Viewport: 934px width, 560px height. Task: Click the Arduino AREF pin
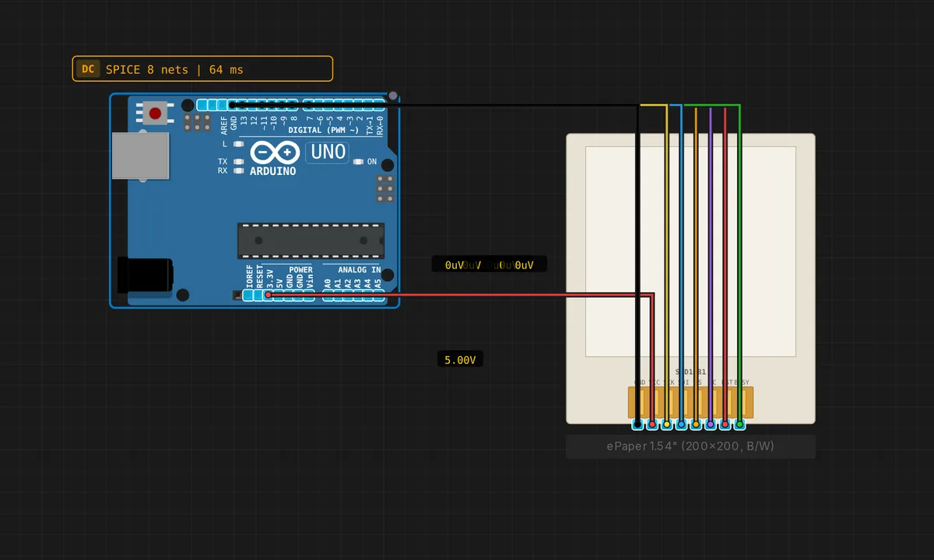click(x=222, y=105)
